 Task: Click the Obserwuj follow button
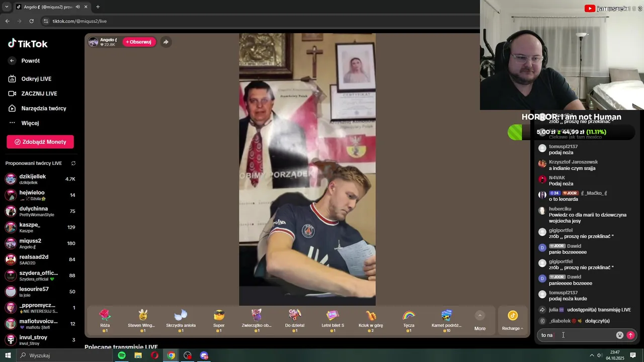point(139,42)
